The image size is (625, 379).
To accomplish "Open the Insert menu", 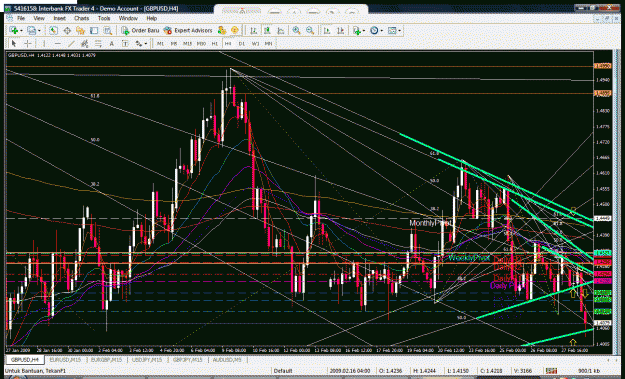I will (59, 18).
